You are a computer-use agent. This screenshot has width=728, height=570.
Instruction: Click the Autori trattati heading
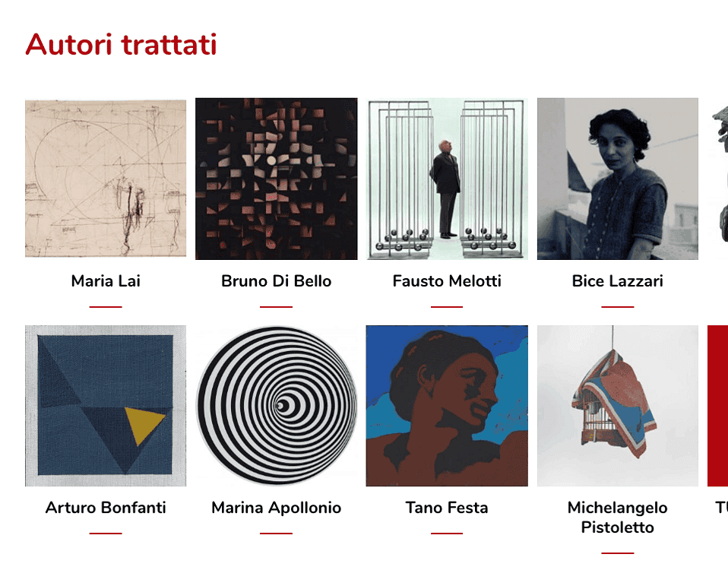121,45
